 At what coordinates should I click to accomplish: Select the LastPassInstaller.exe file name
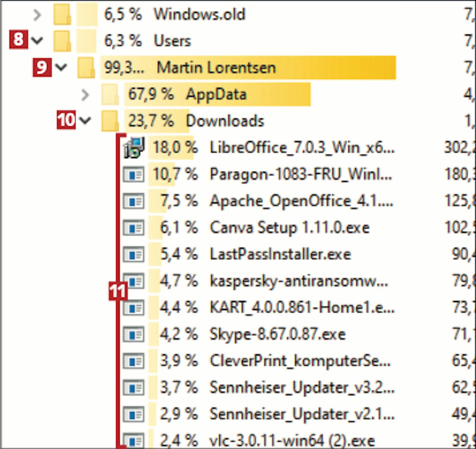tap(281, 255)
